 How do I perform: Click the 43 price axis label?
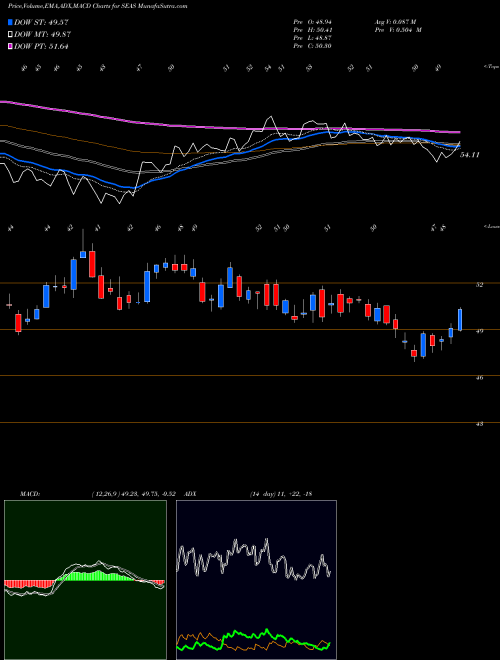coord(479,424)
